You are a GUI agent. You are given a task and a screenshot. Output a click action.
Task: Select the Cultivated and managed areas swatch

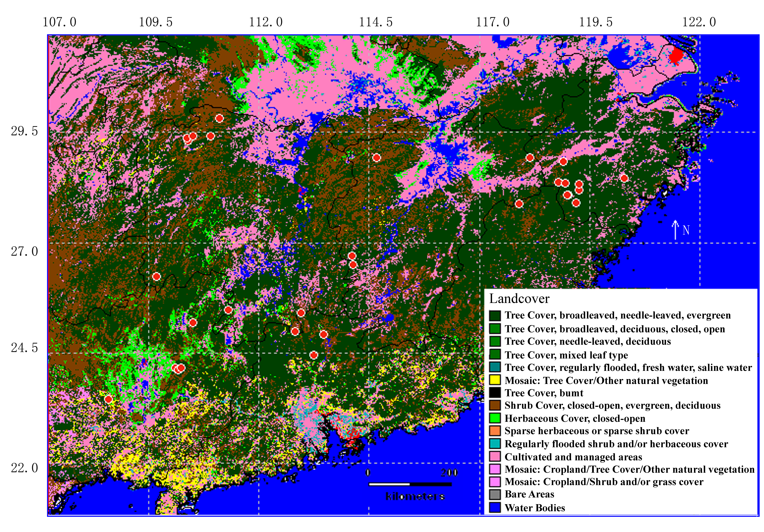[x=495, y=456]
